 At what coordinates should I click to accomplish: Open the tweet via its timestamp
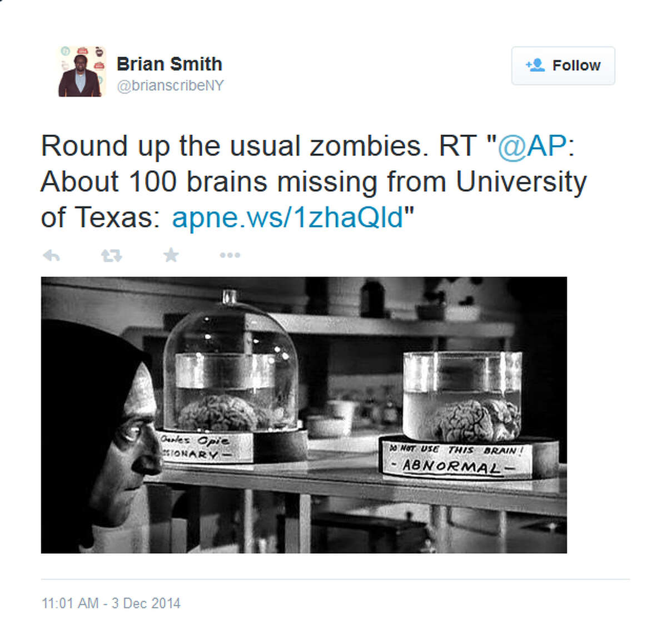tap(111, 603)
